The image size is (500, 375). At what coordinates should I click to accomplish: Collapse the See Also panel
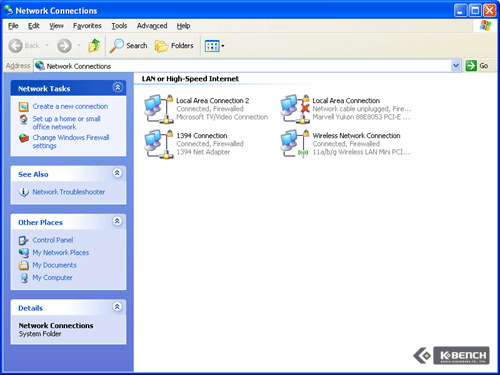(117, 173)
